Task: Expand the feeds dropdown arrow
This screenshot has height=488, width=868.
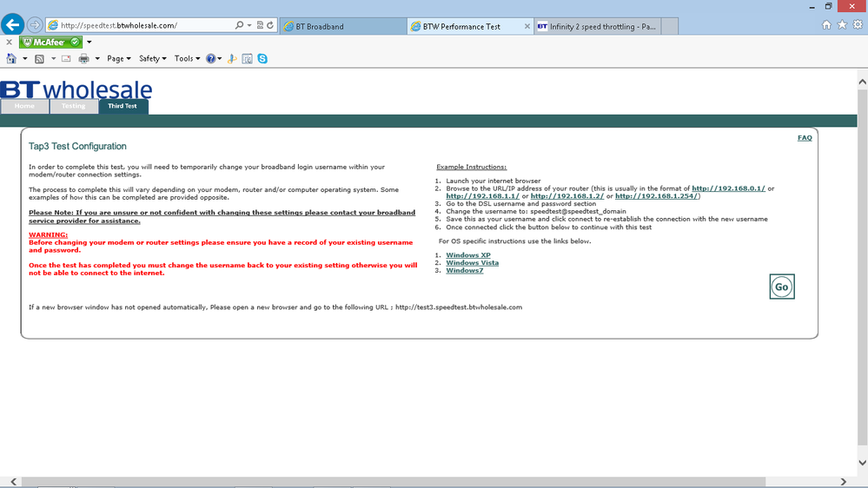Action: pyautogui.click(x=53, y=59)
